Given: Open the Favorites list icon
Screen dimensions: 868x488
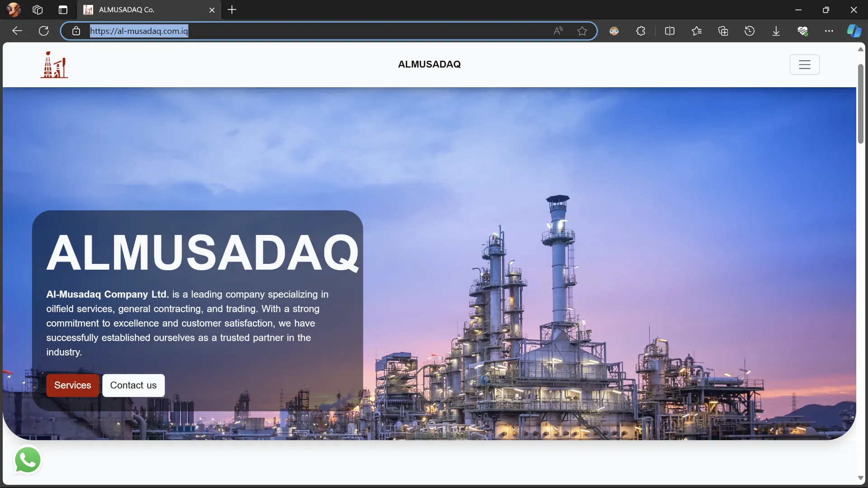Looking at the screenshot, I should point(696,31).
